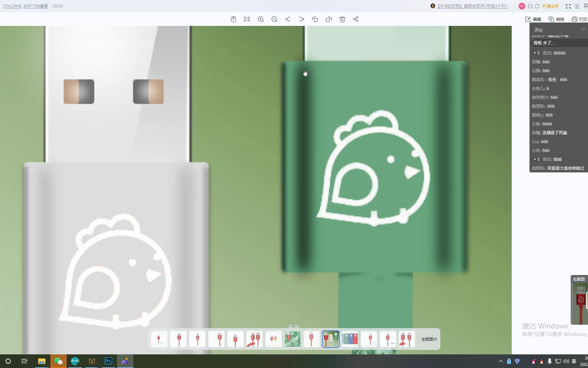
Task: Click the blue shield security tray icon
Action: click(517, 361)
